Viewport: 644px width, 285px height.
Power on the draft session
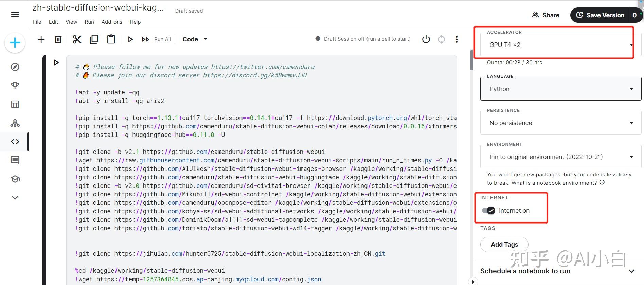426,39
